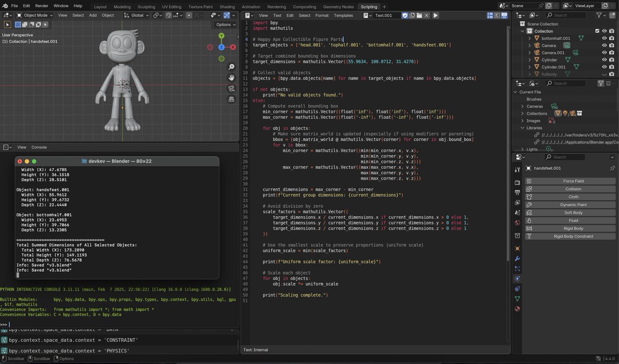Open the Global transform orientation dropdown
The image size is (619, 364).
coord(137,15)
